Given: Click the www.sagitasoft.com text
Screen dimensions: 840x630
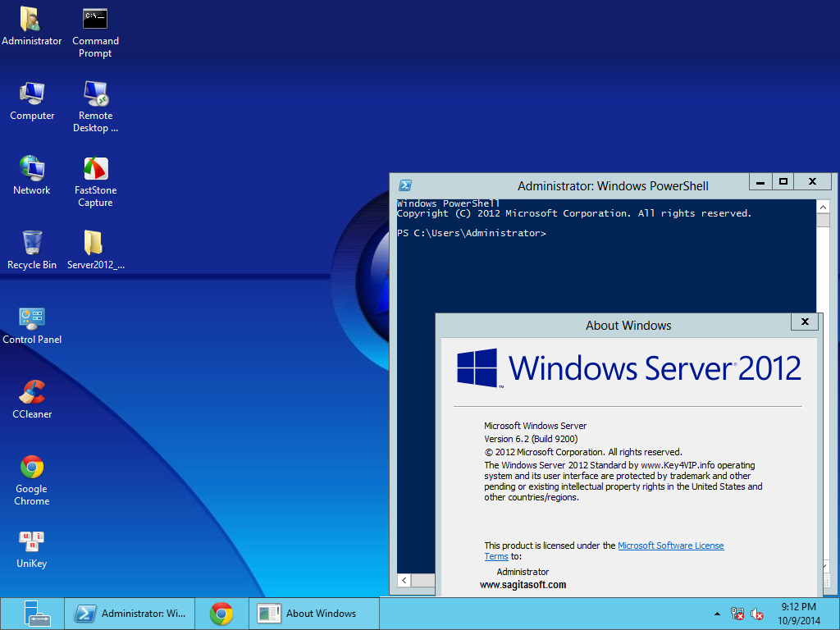Looking at the screenshot, I should (523, 584).
